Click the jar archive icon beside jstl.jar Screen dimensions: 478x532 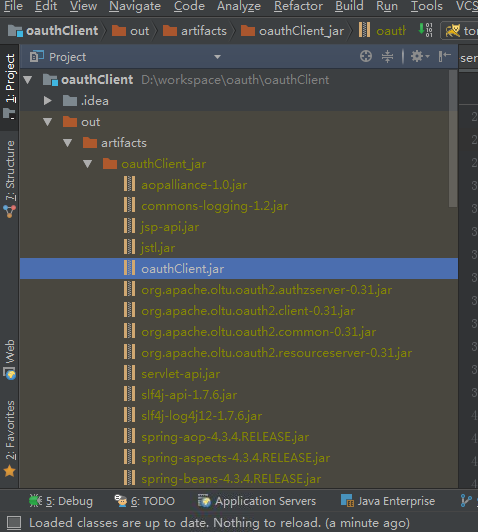point(130,247)
